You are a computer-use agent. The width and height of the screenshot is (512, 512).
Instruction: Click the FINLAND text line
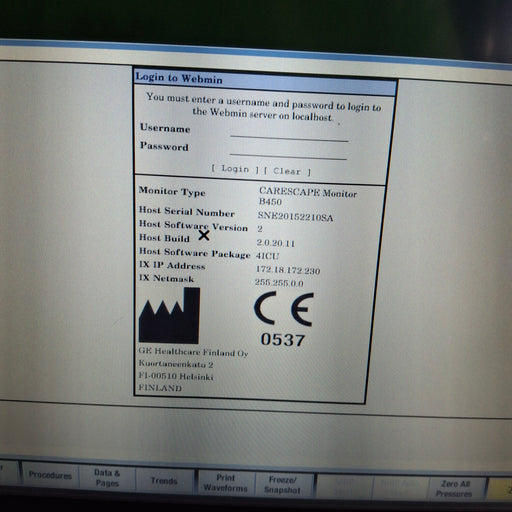pyautogui.click(x=160, y=388)
